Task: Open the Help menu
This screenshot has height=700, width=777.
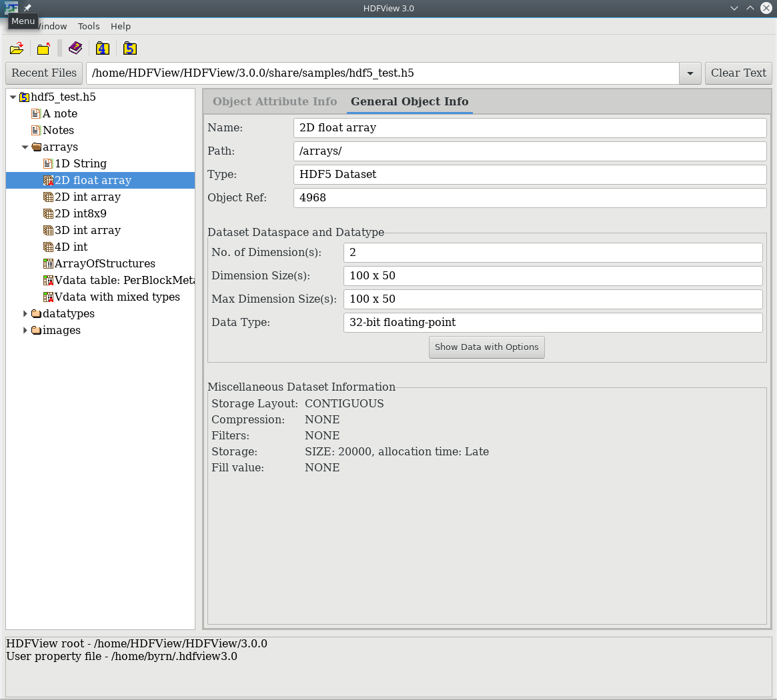Action: [121, 26]
